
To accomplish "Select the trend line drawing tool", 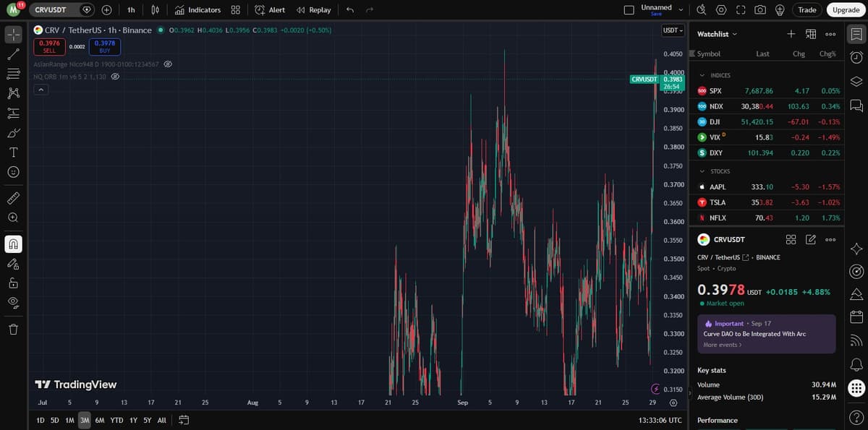I will [13, 54].
